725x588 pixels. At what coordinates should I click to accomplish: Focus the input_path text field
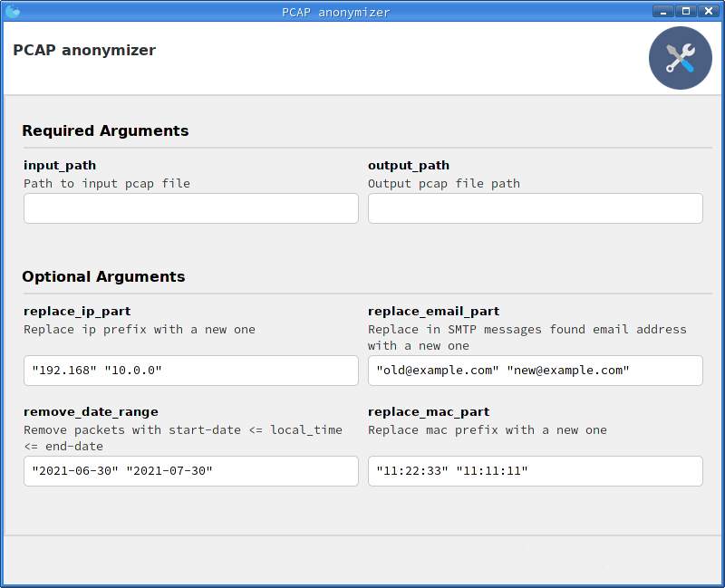point(191,208)
